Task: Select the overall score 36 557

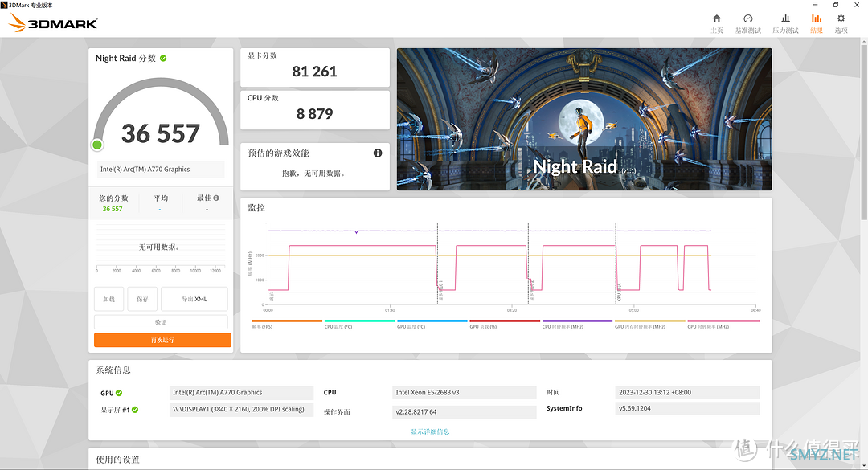Action: [x=161, y=133]
